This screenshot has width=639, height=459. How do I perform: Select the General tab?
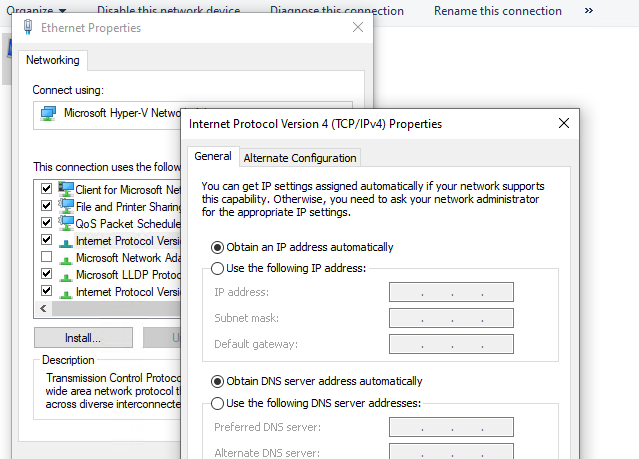[213, 156]
